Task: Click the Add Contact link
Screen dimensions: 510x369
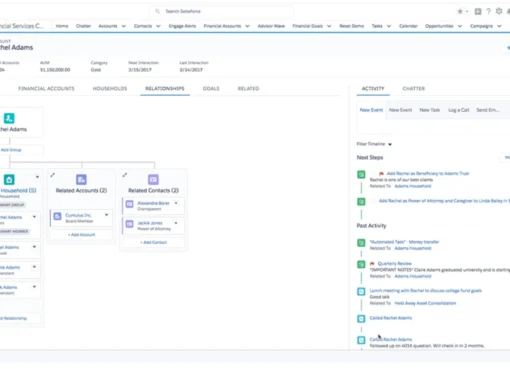Action: click(x=154, y=242)
